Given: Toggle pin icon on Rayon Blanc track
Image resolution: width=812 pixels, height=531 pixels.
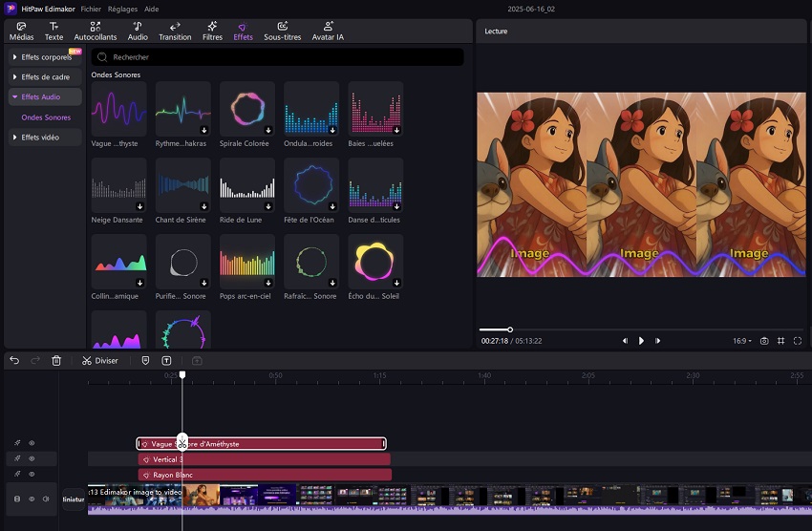Looking at the screenshot, I should pos(17,474).
